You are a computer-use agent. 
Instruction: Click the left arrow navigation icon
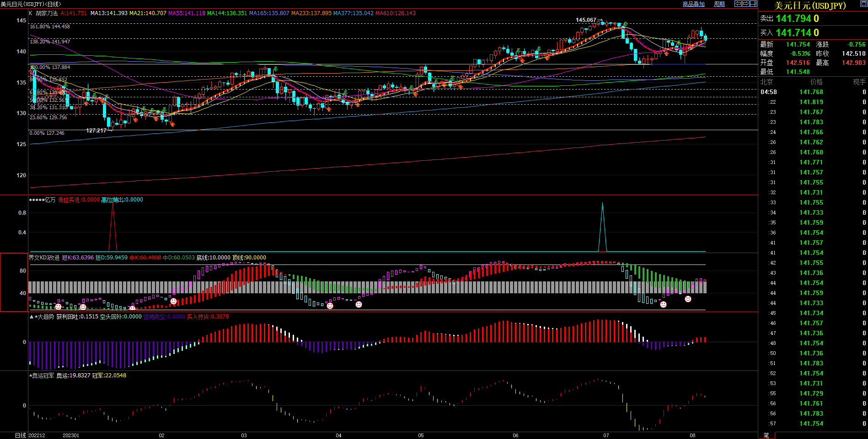coord(738,4)
